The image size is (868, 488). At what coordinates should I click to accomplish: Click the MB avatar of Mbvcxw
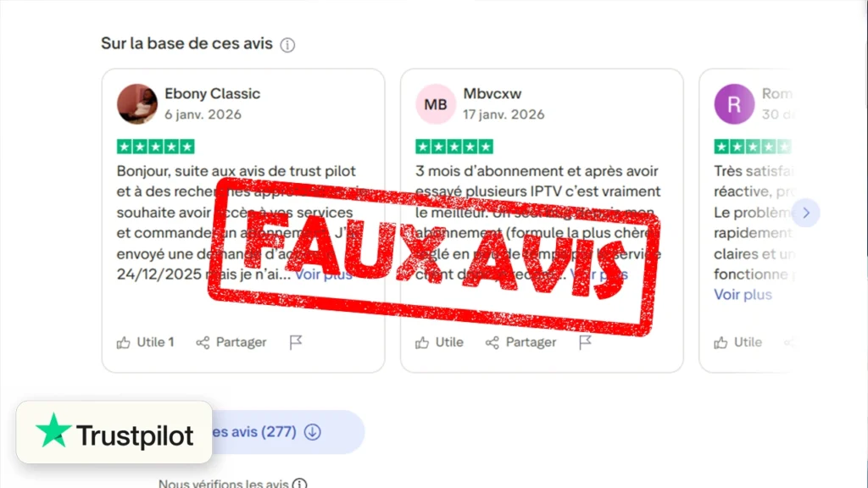click(436, 104)
